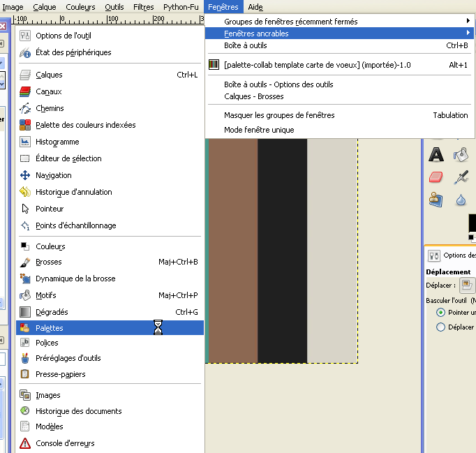Choose Palettes in the dockable list

(110, 328)
